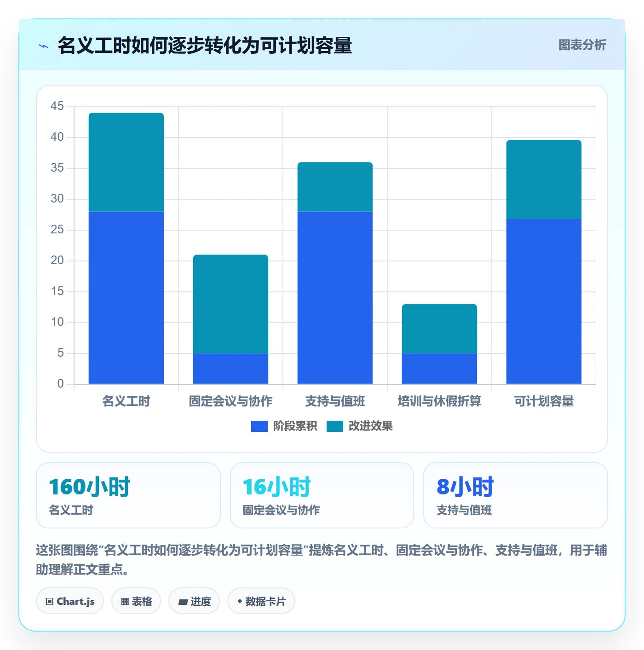Select the 数据卡片 tag chip
This screenshot has height=650, width=644.
261,601
